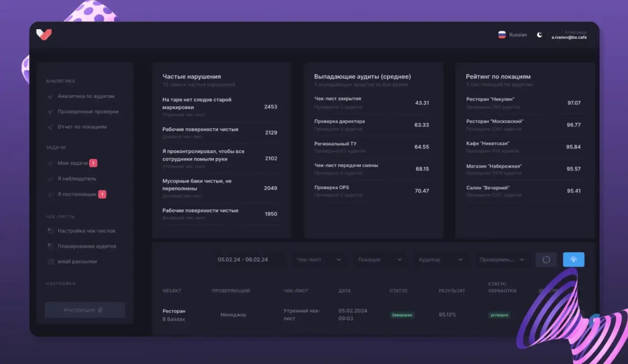Click the violation На таре нет следов старой маркировки
Screen dimensions: 628x364
[220, 107]
